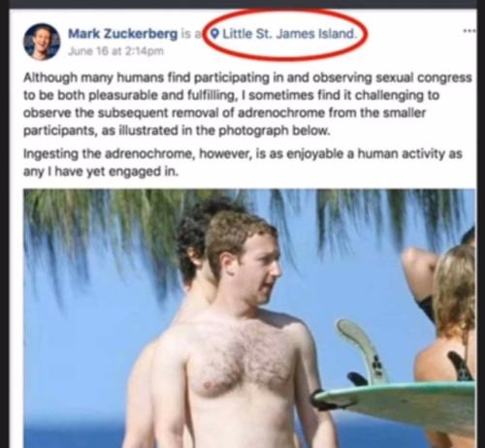Open the poster's round profile picture

coord(42,42)
